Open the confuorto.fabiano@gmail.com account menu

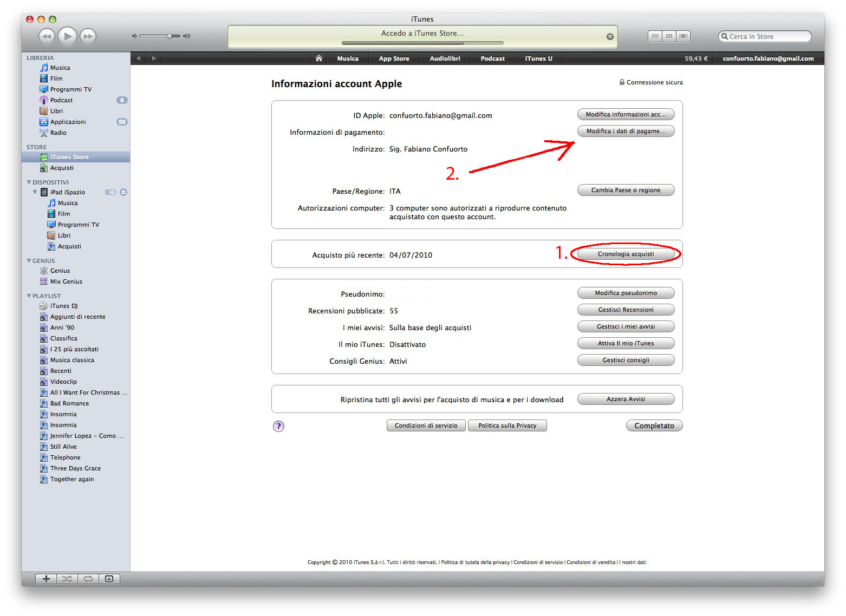[768, 58]
